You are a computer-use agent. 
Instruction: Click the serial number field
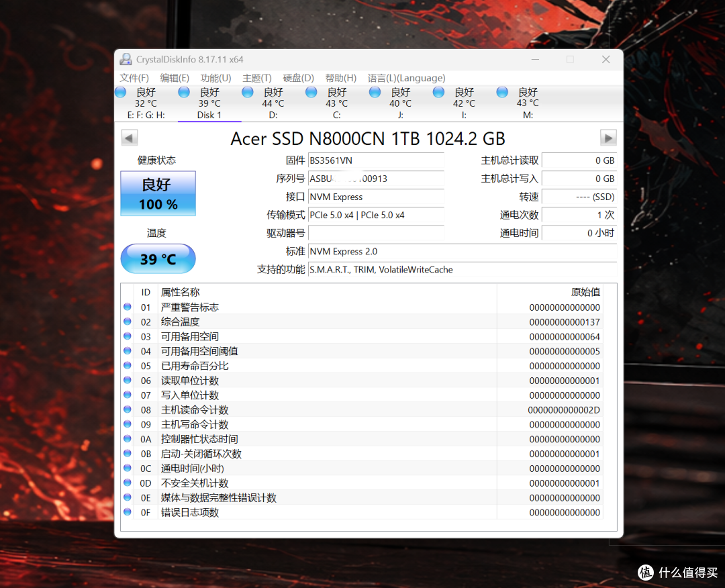pyautogui.click(x=376, y=179)
